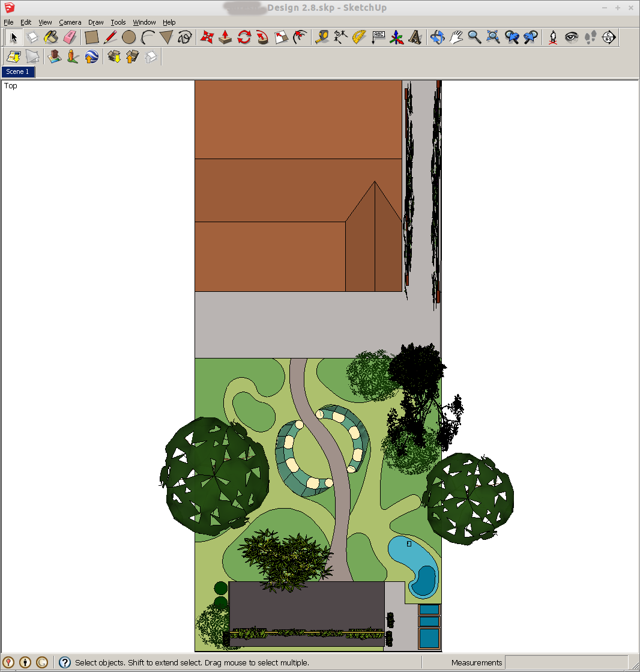Open the Draw menu

click(96, 22)
